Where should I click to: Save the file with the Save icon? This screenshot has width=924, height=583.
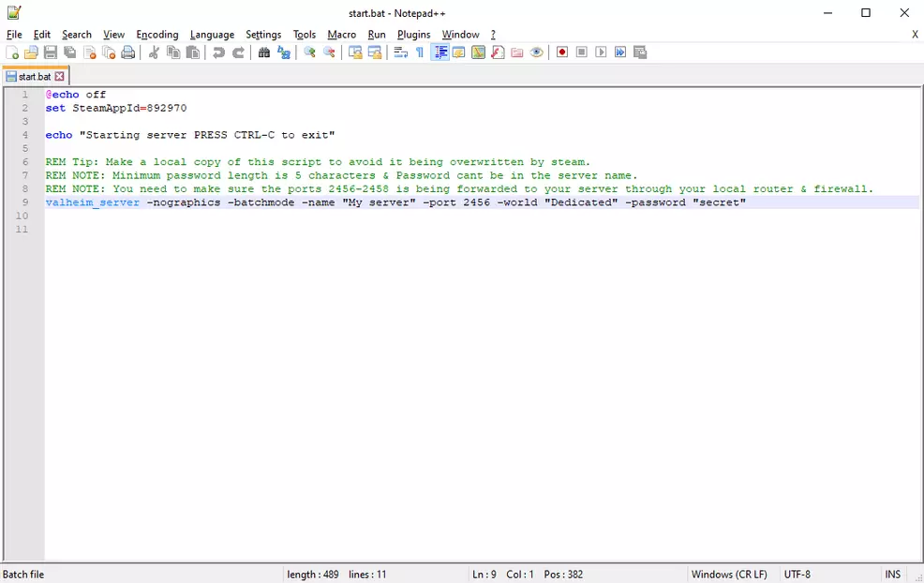click(51, 52)
